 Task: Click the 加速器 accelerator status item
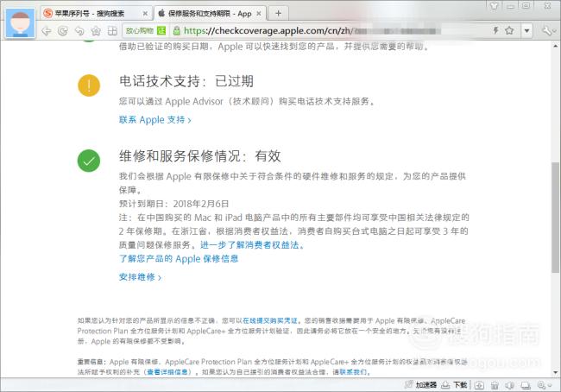click(x=421, y=385)
